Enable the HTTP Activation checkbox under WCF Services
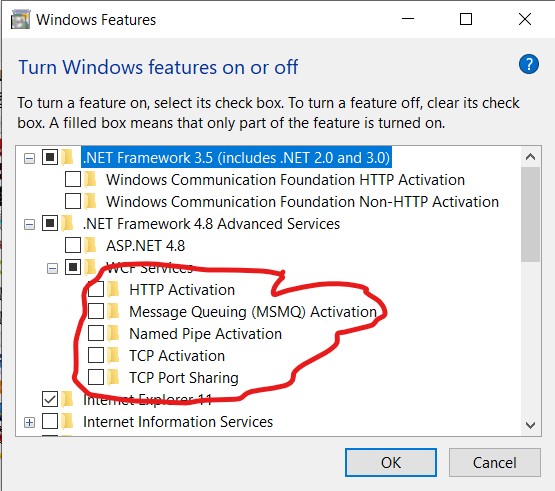This screenshot has width=555, height=491. [96, 289]
